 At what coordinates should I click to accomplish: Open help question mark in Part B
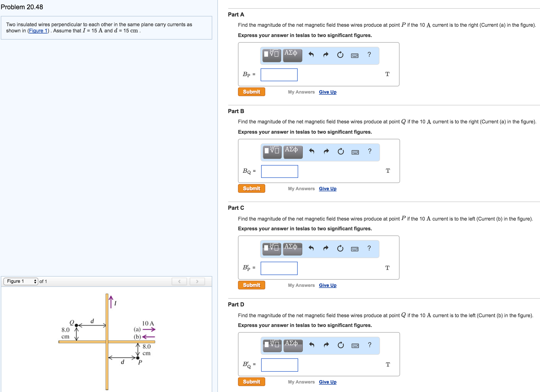click(x=370, y=151)
